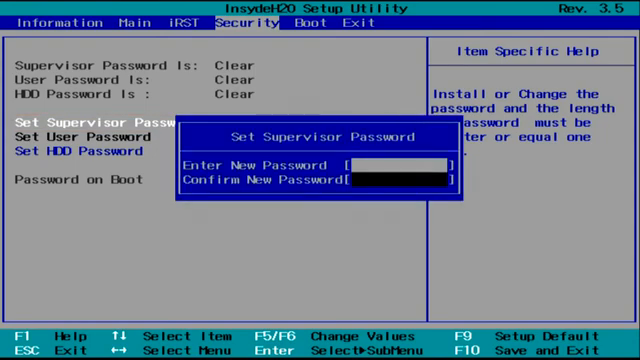Viewport: 640px width, 360px height.
Task: Switch to the Main tab
Action: pyautogui.click(x=135, y=23)
